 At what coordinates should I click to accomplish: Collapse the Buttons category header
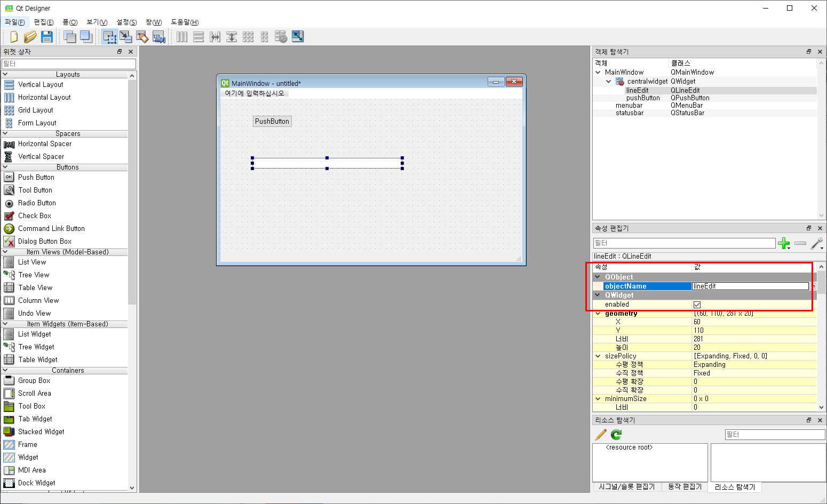5,167
